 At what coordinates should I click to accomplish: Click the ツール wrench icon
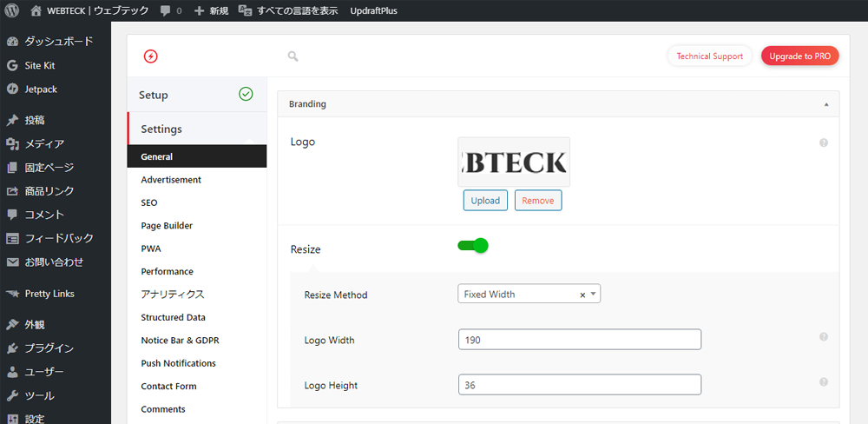(x=12, y=395)
